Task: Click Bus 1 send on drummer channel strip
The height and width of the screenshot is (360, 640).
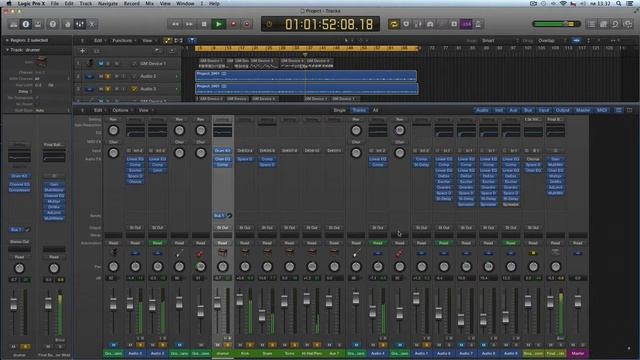Action: (219, 216)
